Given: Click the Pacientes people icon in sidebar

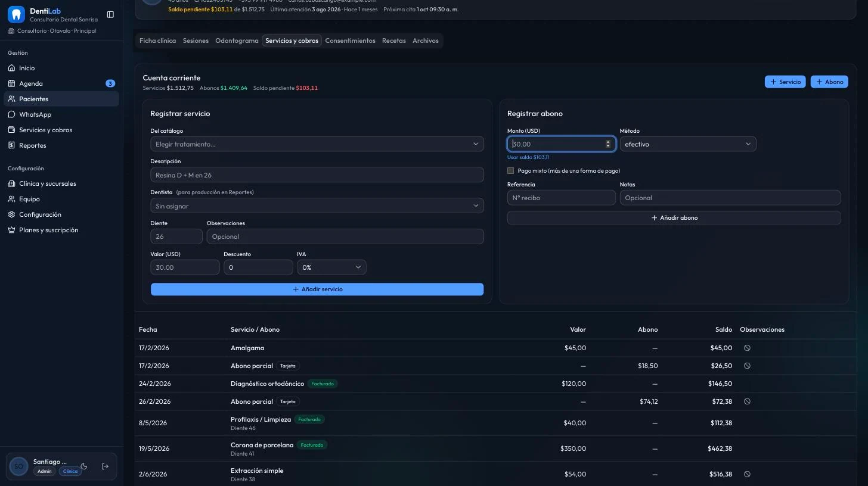Looking at the screenshot, I should pos(12,99).
